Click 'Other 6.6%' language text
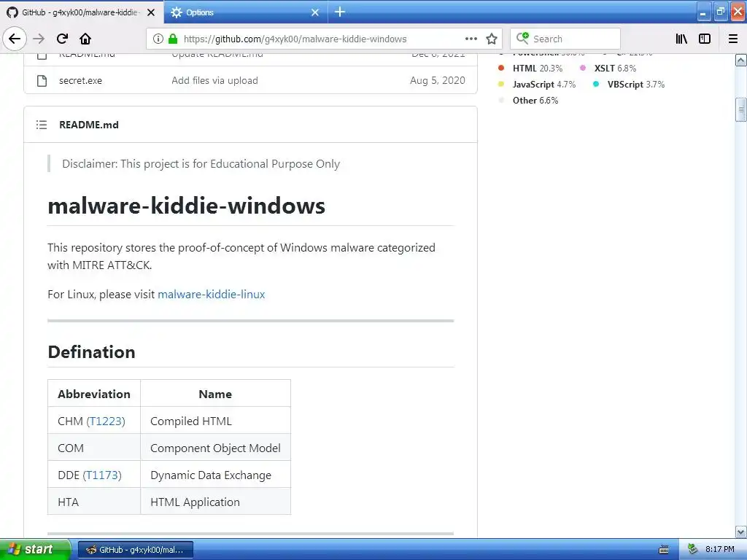The height and width of the screenshot is (560, 747). click(535, 101)
